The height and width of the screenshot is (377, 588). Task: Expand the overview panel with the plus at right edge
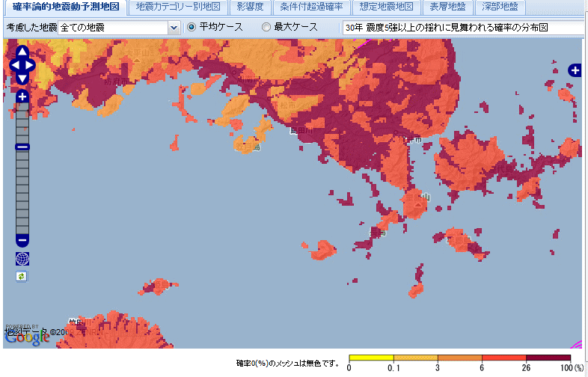tap(575, 70)
